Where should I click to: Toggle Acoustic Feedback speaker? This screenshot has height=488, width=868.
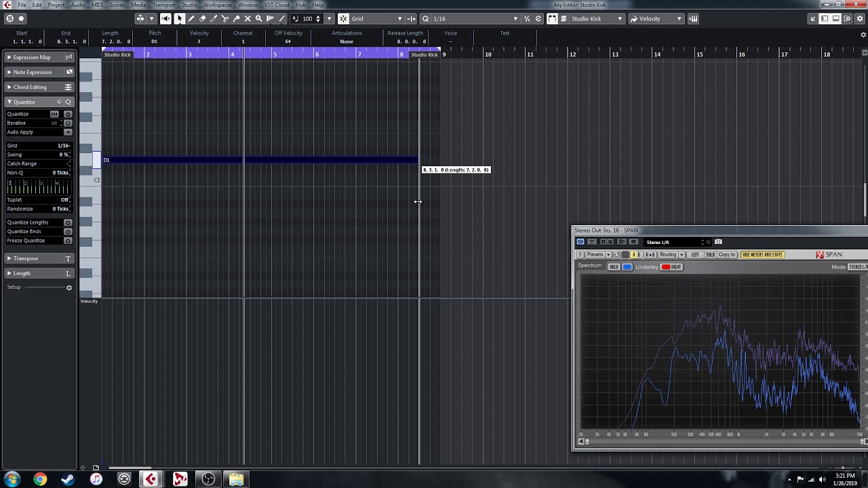coord(165,19)
